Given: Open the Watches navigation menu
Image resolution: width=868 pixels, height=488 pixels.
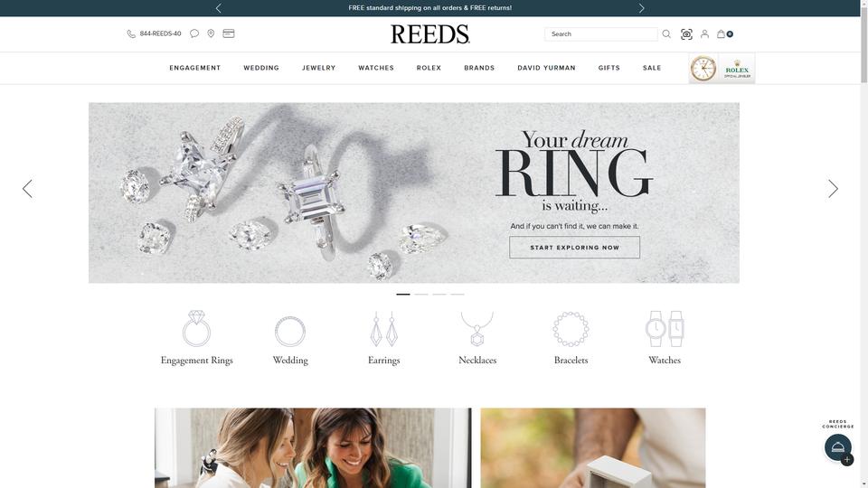Looking at the screenshot, I should tap(376, 68).
